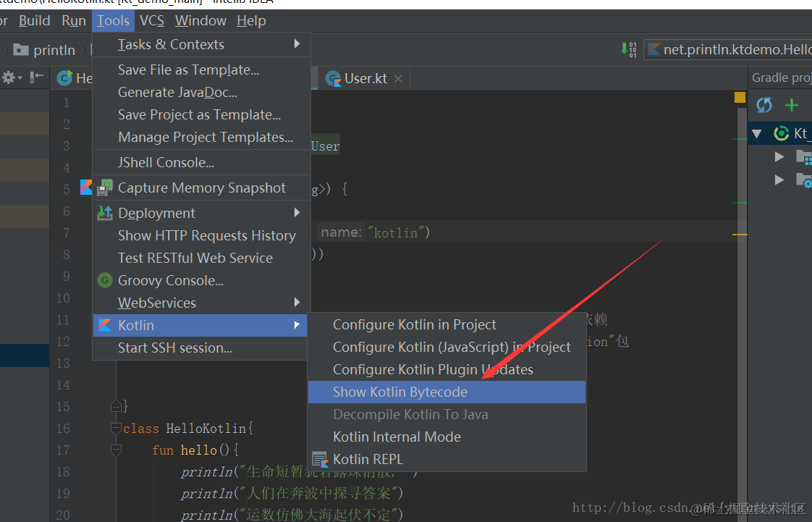
Task: Select Configure Kotlin in Project
Action: click(x=447, y=324)
